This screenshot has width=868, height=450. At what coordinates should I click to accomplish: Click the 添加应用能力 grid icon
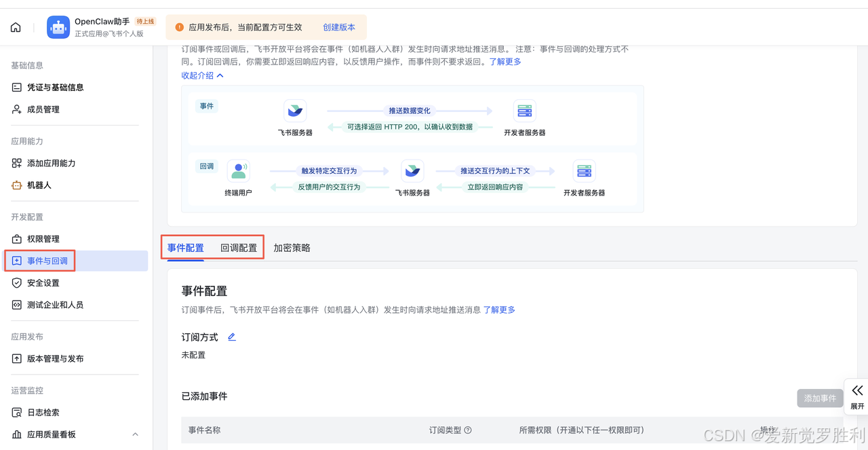(x=17, y=163)
